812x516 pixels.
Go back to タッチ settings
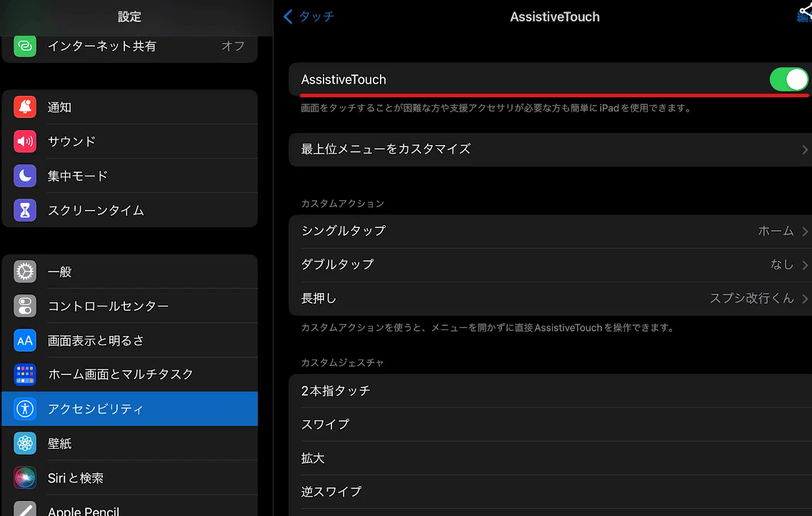[309, 16]
